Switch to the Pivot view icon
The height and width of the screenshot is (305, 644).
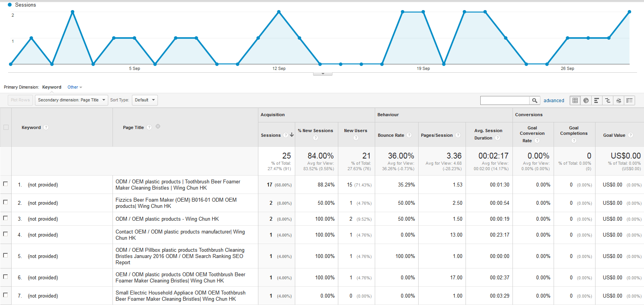629,100
